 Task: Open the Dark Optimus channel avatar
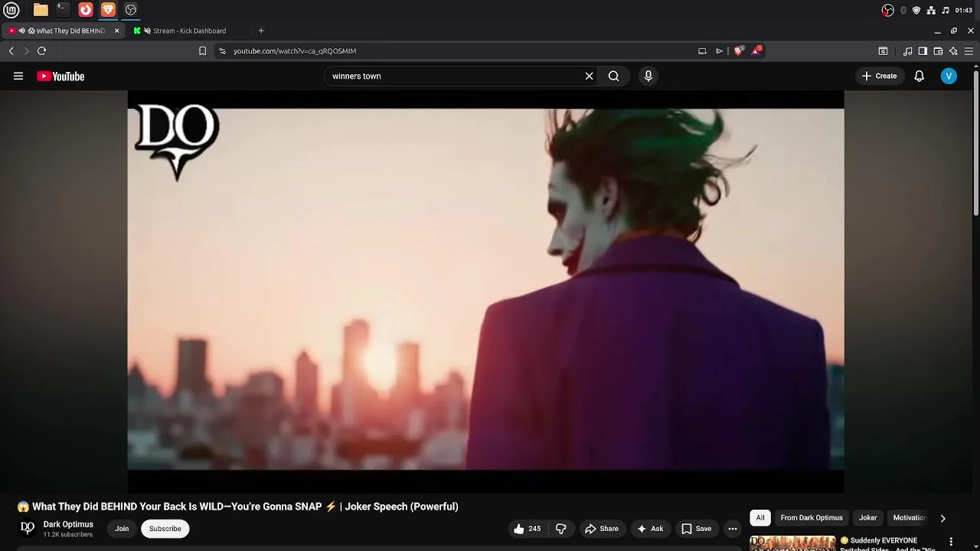(28, 528)
